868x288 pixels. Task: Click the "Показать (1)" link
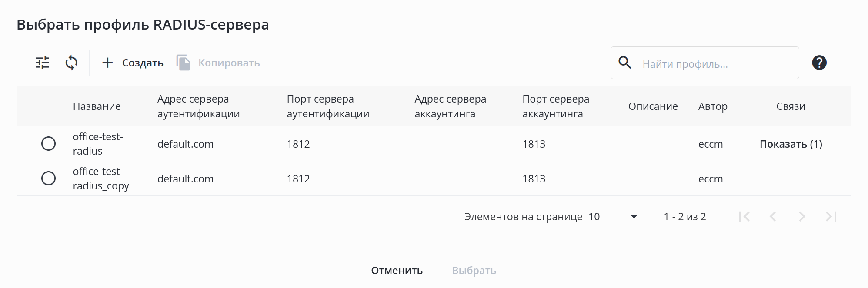point(791,144)
